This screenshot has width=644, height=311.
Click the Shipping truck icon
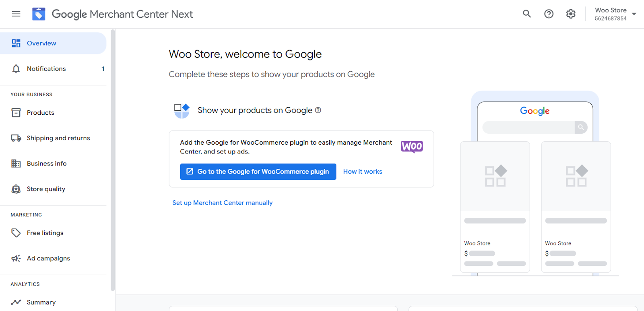click(x=16, y=138)
